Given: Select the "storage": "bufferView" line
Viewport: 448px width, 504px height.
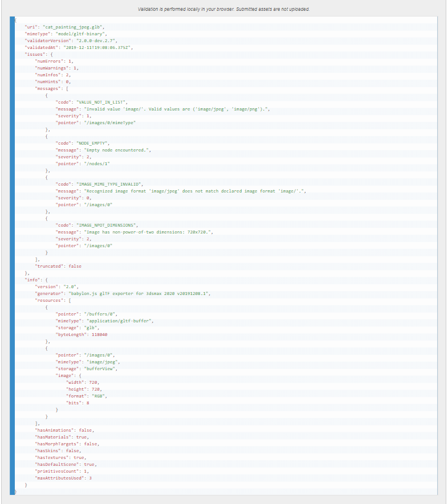Looking at the screenshot, I should click(x=86, y=368).
